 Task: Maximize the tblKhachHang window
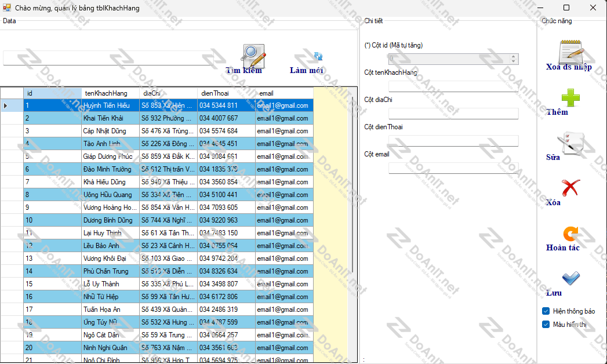(566, 8)
